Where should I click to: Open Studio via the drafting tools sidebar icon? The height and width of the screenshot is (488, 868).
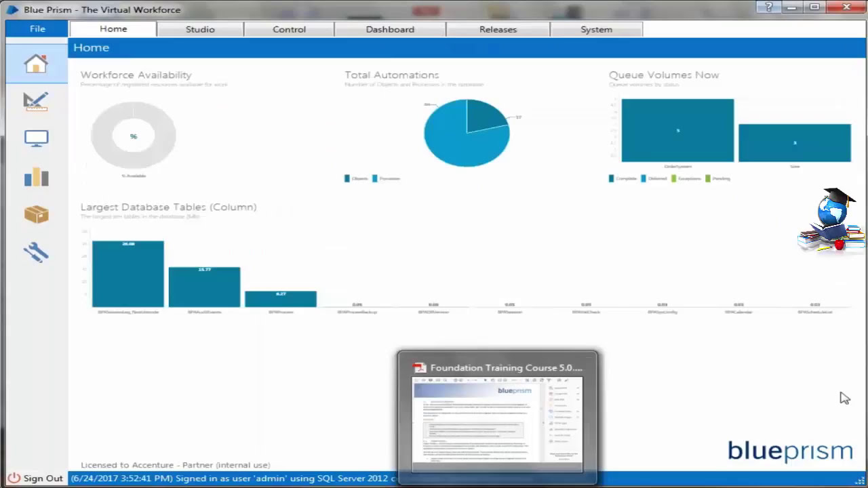36,102
